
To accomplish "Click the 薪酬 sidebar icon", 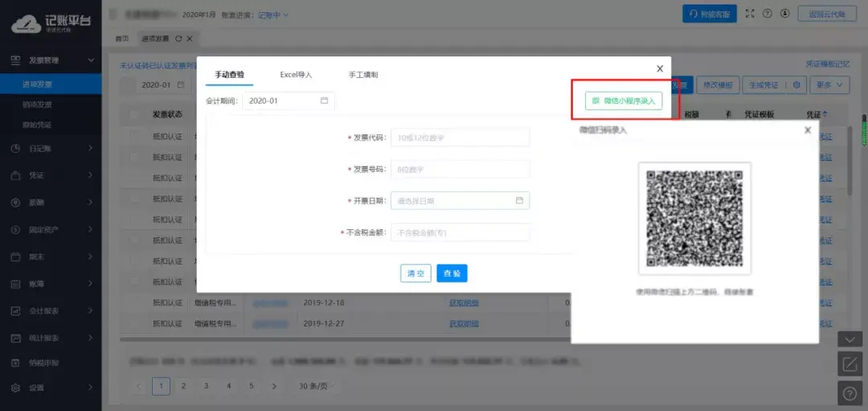I will click(x=16, y=203).
